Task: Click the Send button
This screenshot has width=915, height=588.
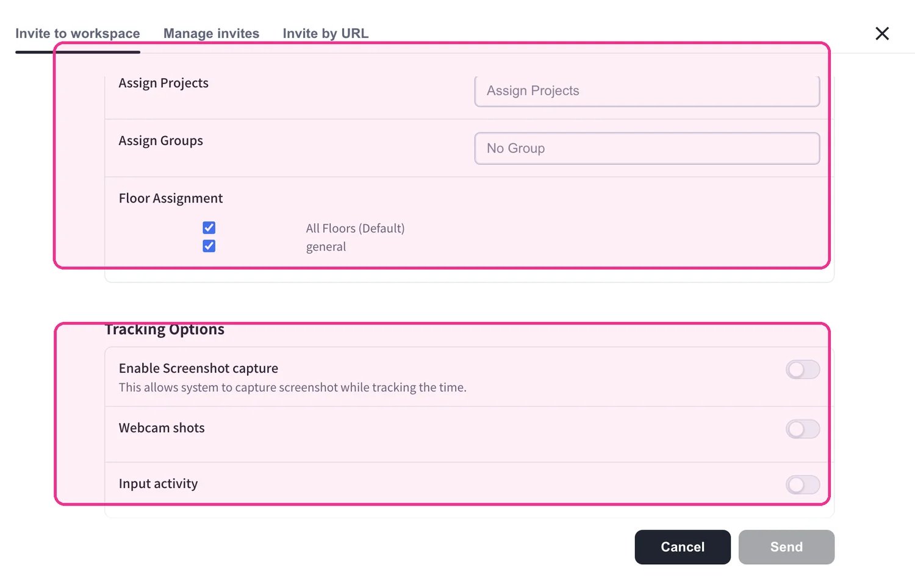Action: pyautogui.click(x=786, y=547)
